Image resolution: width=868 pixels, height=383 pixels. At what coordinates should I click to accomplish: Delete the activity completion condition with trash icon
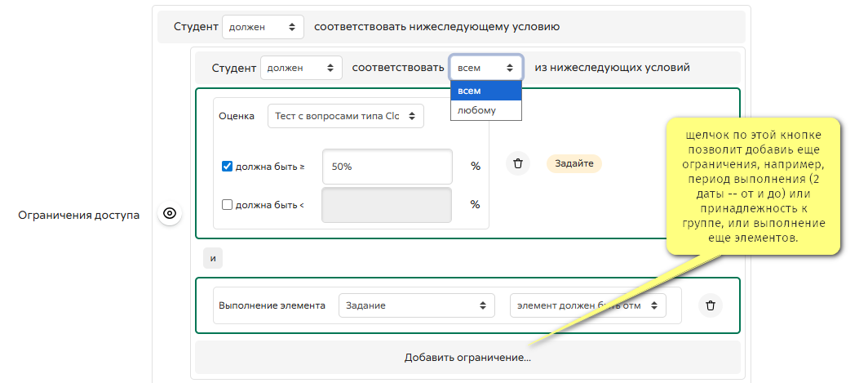[x=710, y=305]
